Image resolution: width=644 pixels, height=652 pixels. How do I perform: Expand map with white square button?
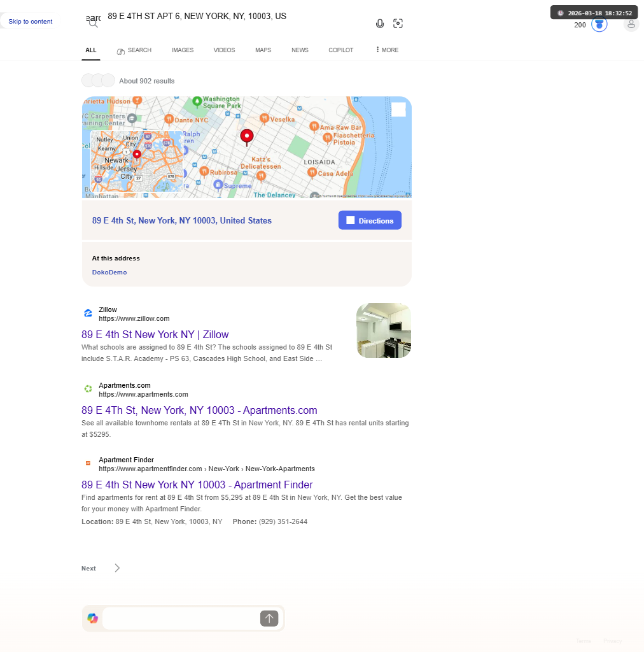click(398, 110)
